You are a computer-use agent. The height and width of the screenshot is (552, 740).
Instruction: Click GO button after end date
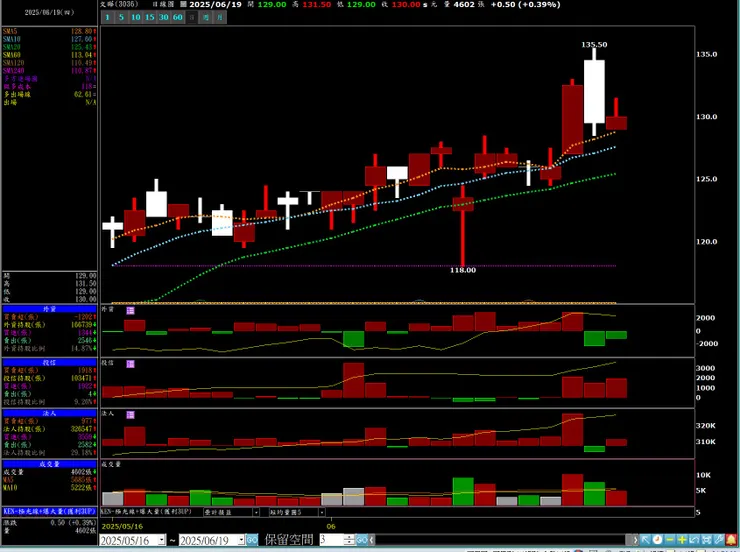coord(252,540)
